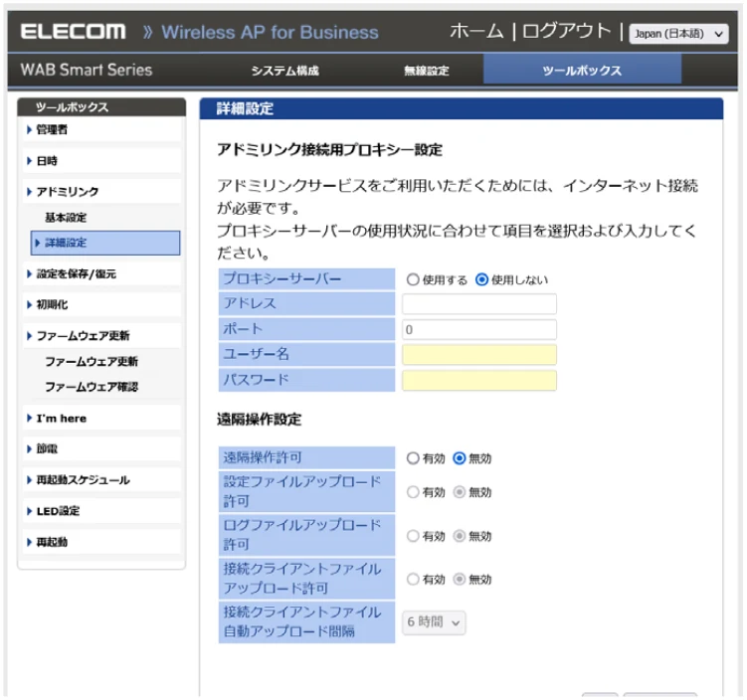Go to ホーム link
This screenshot has width=747, height=700.
[x=476, y=32]
